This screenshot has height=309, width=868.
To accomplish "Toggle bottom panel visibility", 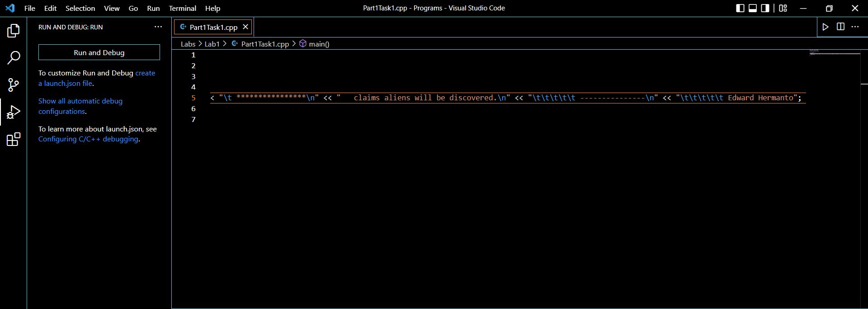I will click(753, 8).
